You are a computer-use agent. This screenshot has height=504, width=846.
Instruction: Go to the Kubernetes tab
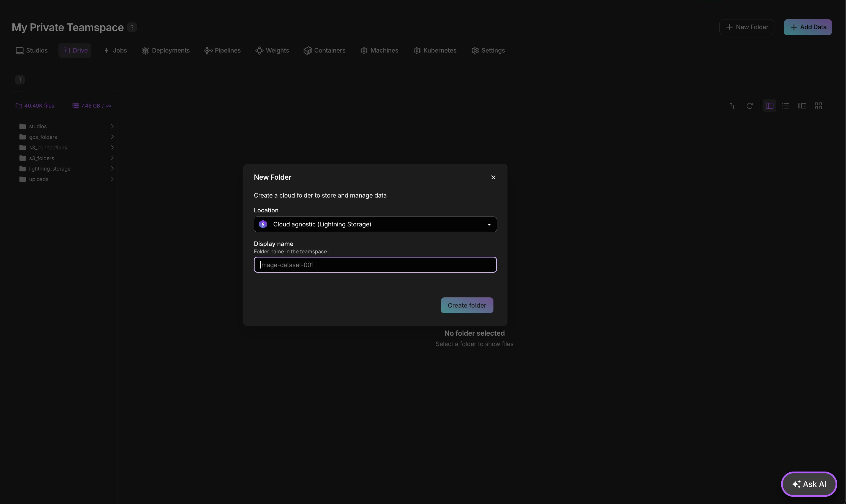(x=435, y=51)
